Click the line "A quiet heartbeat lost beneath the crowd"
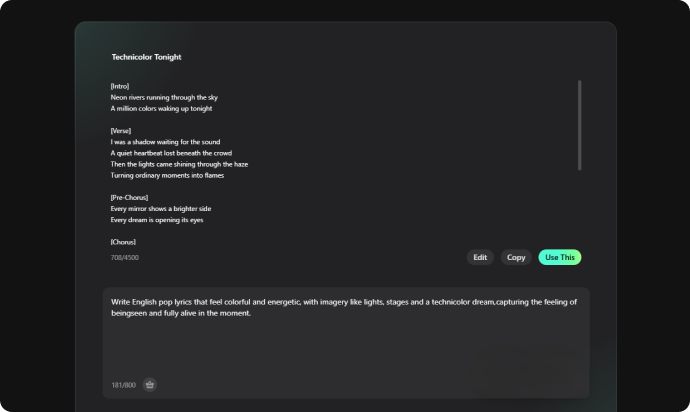The height and width of the screenshot is (412, 690). (171, 153)
